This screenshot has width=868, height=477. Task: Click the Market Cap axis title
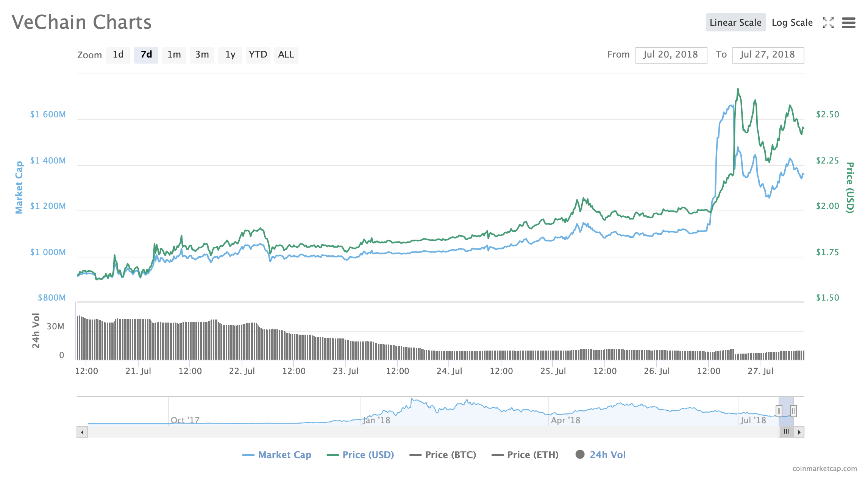coord(19,187)
